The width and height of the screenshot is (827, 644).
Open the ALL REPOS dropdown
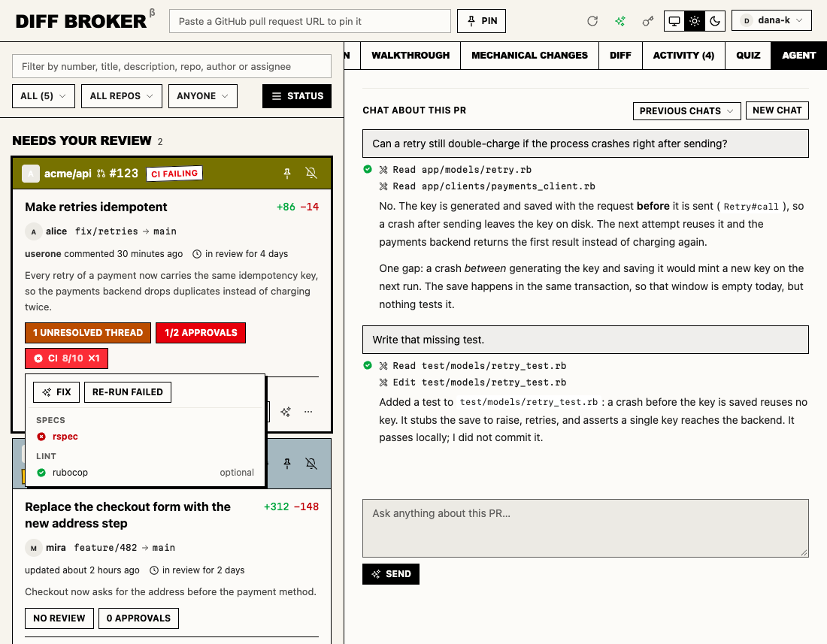(122, 96)
